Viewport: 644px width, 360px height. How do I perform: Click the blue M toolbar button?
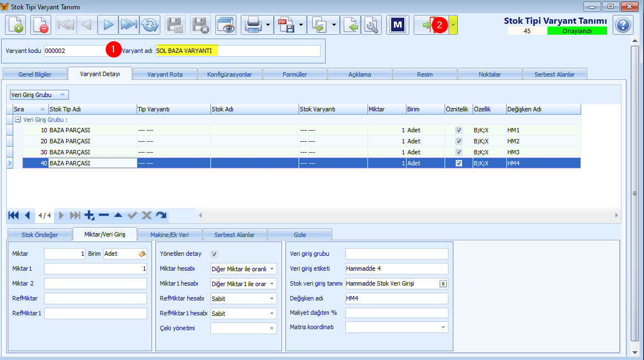pos(398,25)
